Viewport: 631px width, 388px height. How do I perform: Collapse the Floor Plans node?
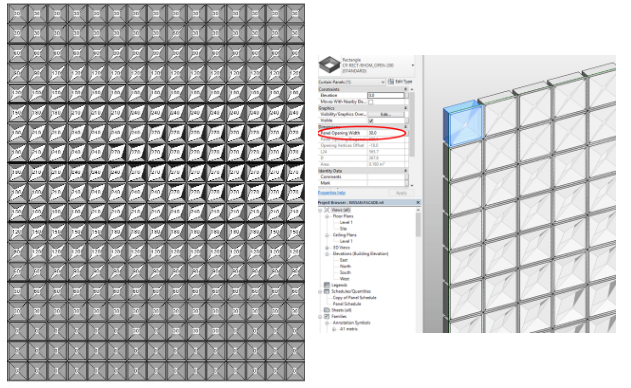point(327,216)
